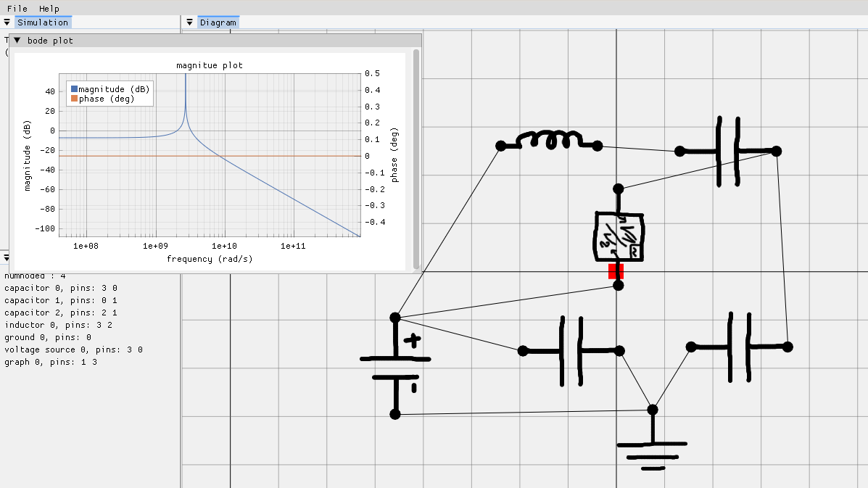Viewport: 868px width, 488px height.
Task: Click the inductor's left pin node
Action: pyautogui.click(x=500, y=146)
